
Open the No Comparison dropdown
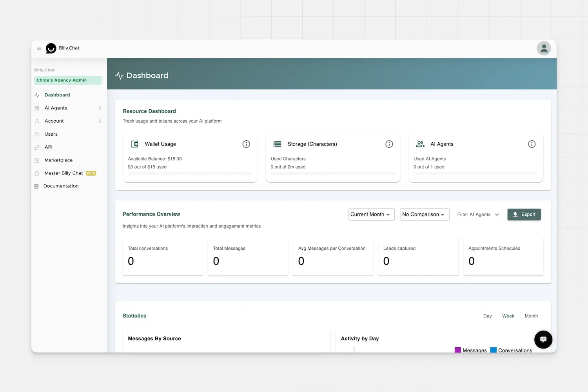click(x=425, y=214)
